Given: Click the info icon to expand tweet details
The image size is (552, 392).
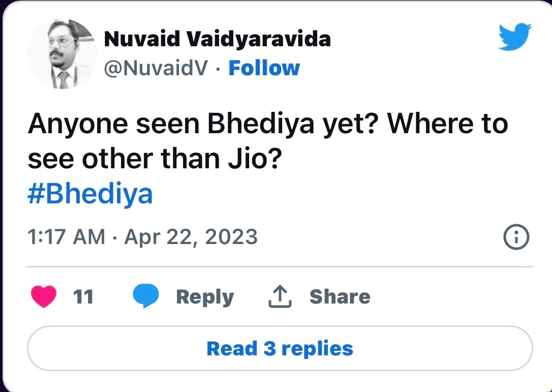Looking at the screenshot, I should 516,236.
